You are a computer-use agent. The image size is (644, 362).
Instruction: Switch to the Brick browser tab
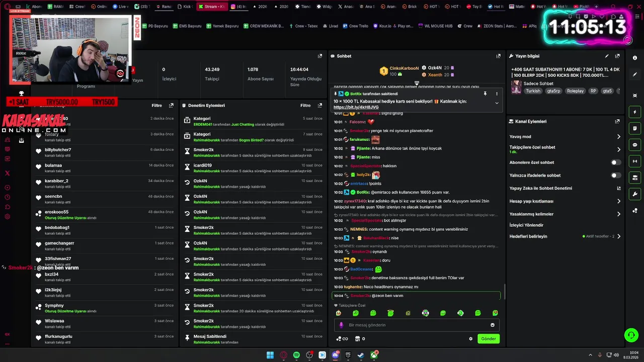pos(409,7)
